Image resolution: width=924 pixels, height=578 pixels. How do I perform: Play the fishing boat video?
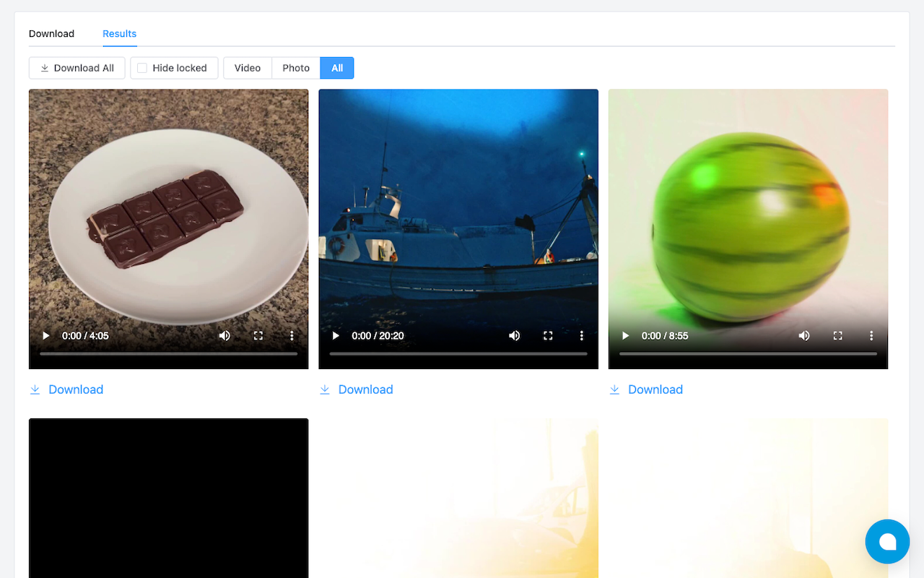[336, 336]
